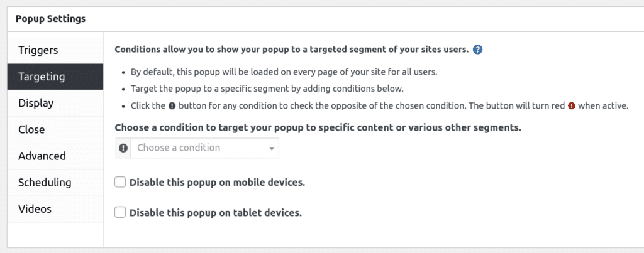The width and height of the screenshot is (644, 253).
Task: Switch to the Display tab
Action: pos(55,104)
